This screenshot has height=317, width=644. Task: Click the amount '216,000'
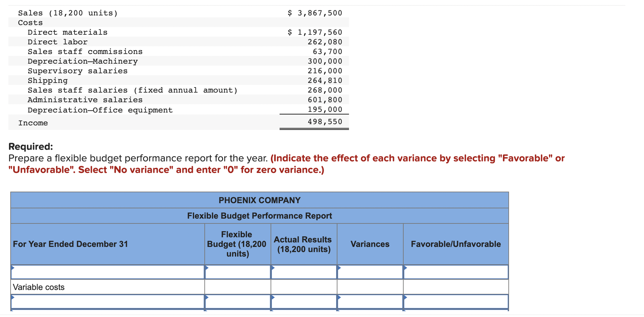click(325, 71)
